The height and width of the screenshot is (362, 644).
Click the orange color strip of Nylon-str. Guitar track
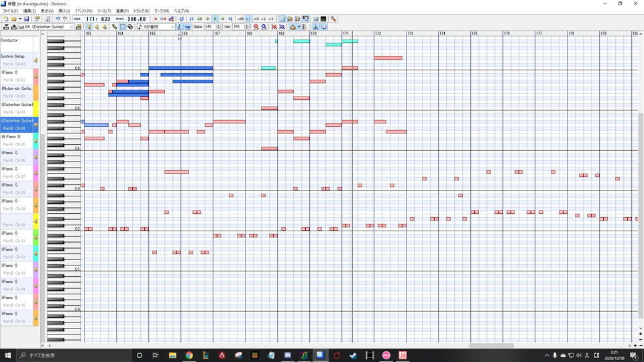tap(36, 93)
